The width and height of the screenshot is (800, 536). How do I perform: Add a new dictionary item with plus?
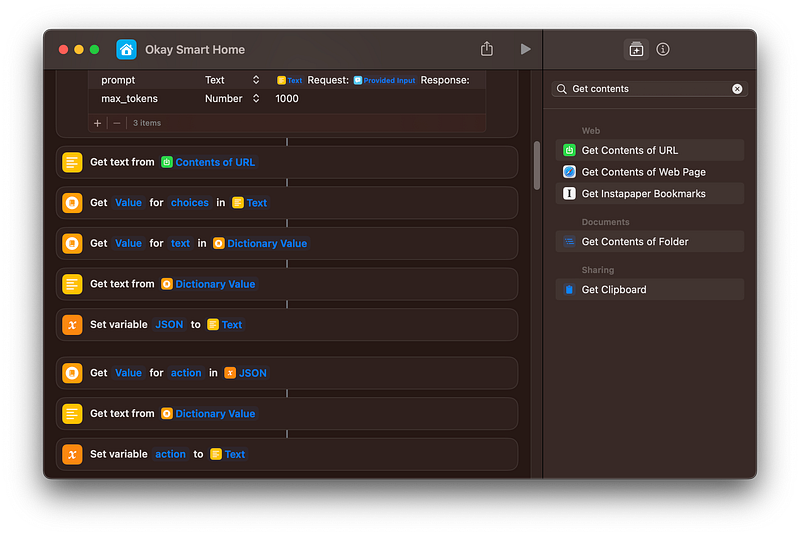(x=97, y=123)
